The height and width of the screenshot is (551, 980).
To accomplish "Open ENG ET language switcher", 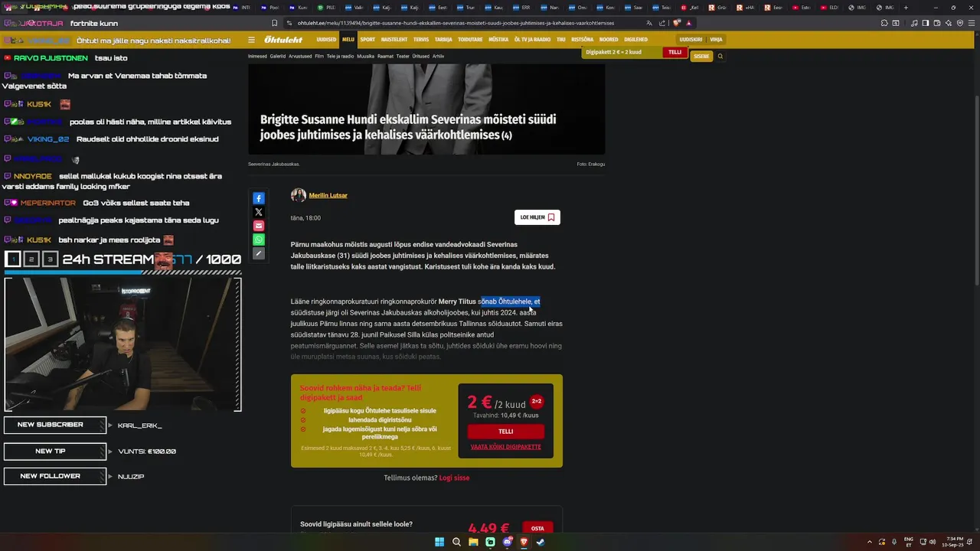I will [909, 542].
